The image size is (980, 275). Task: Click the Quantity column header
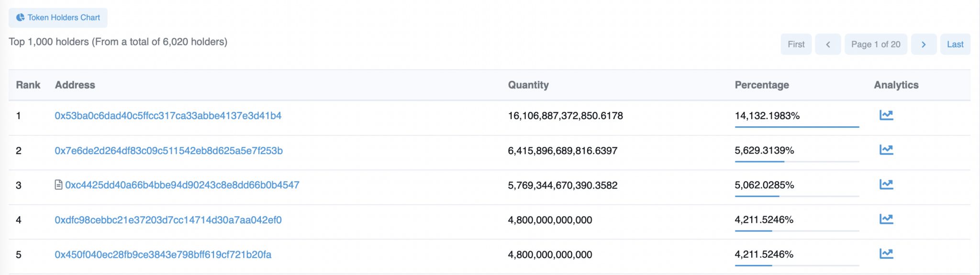(528, 85)
